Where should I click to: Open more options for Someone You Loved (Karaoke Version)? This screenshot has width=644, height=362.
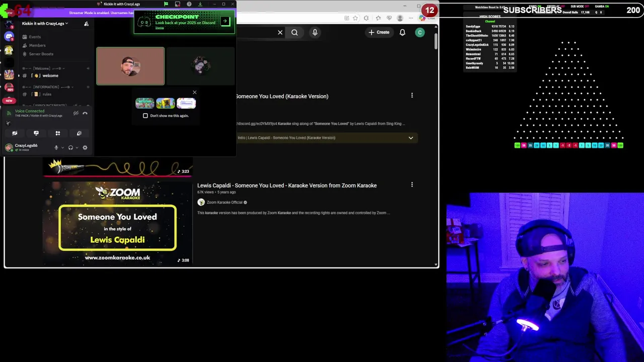[x=412, y=96]
